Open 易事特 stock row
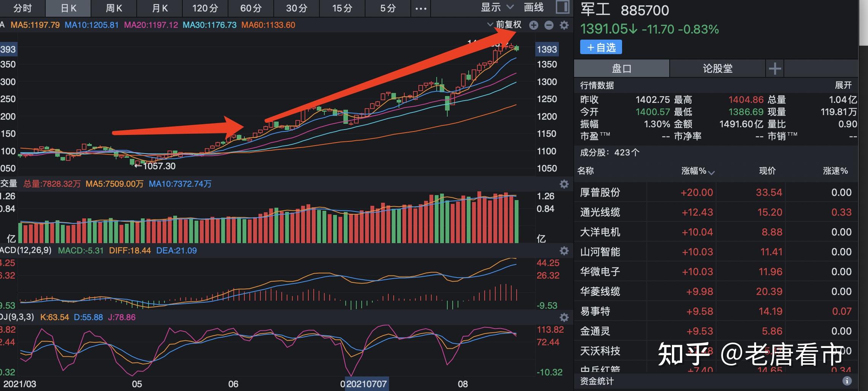The width and height of the screenshot is (868, 391). click(716, 311)
